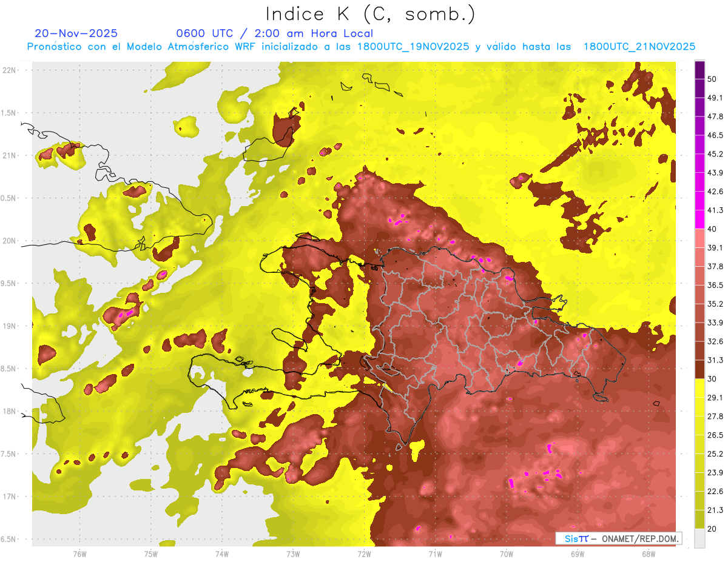Click the '41.3' color scale value
The height and width of the screenshot is (562, 728).
tap(715, 210)
